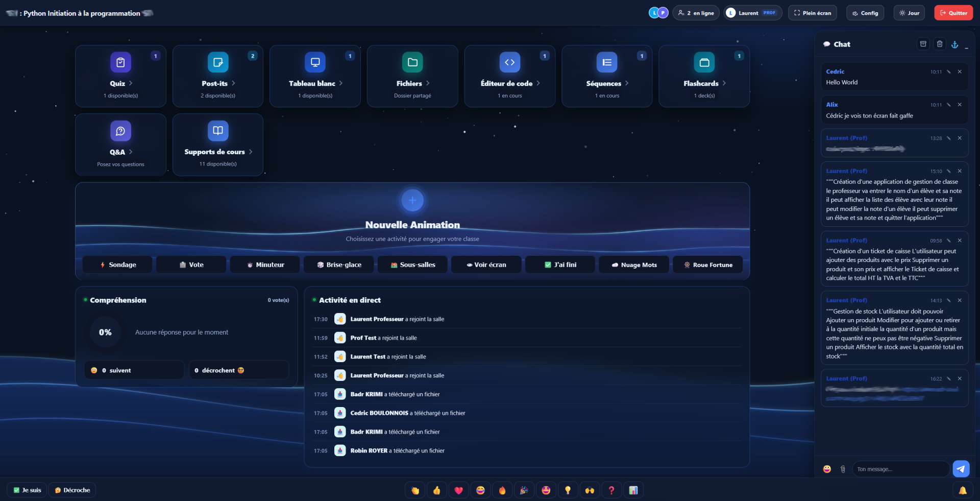Image resolution: width=980 pixels, height=501 pixels.
Task: Switch to Jour light theme
Action: coord(909,13)
